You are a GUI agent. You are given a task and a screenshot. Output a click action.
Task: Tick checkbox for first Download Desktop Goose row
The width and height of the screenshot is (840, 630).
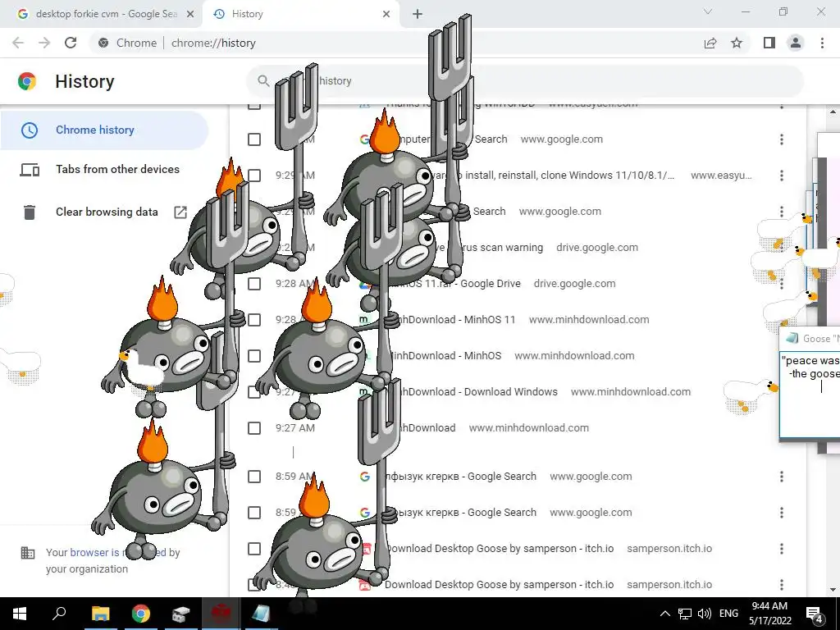click(254, 549)
